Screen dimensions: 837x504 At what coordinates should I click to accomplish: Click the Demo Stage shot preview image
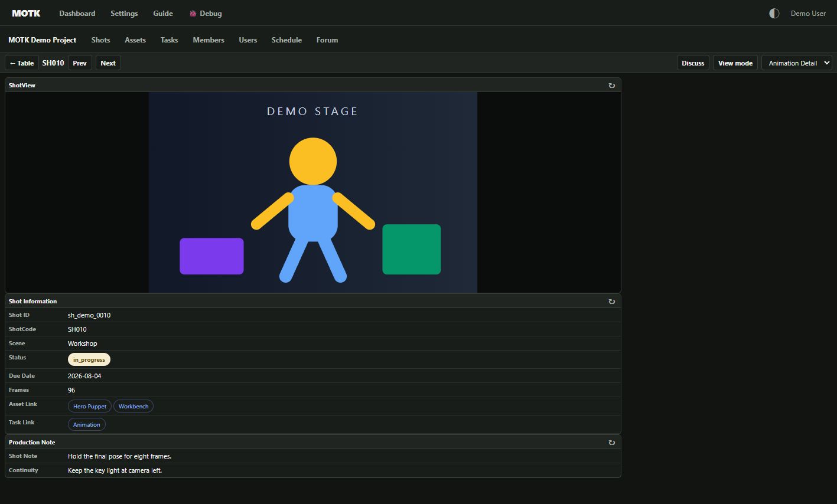313,192
